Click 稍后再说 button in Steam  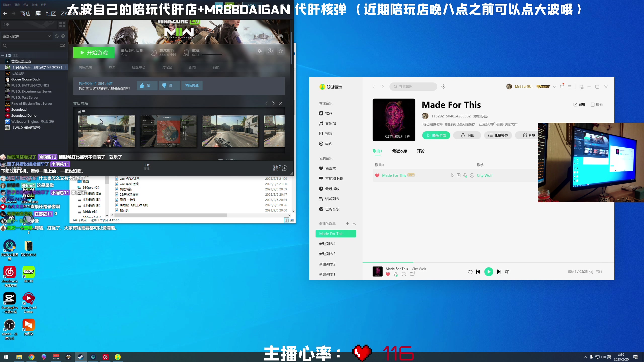[x=192, y=85]
